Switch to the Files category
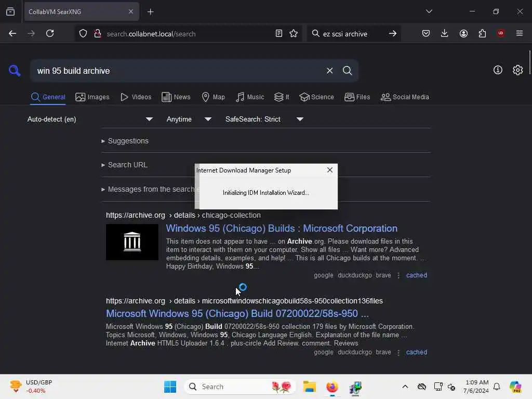Image resolution: width=532 pixels, height=399 pixels. click(x=357, y=97)
